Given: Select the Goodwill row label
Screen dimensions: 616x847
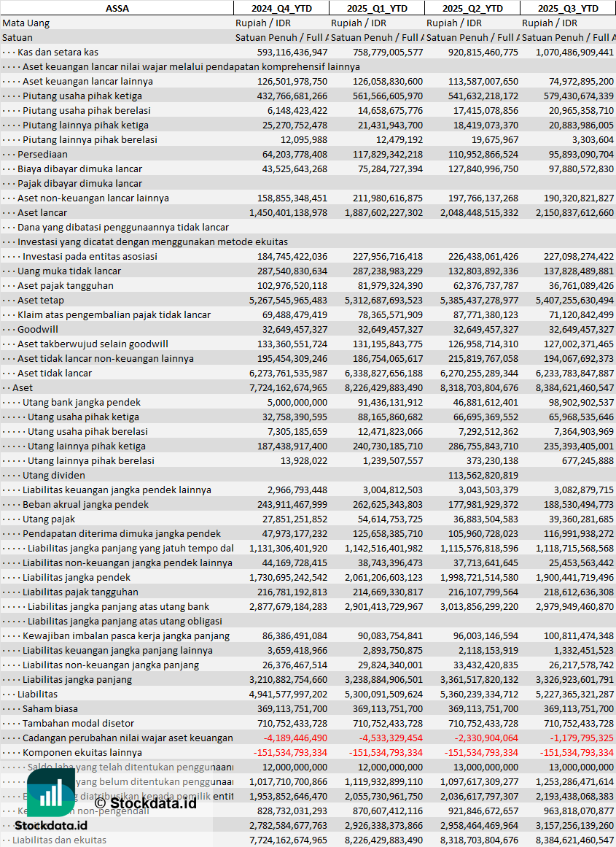Looking at the screenshot, I should [x=37, y=330].
